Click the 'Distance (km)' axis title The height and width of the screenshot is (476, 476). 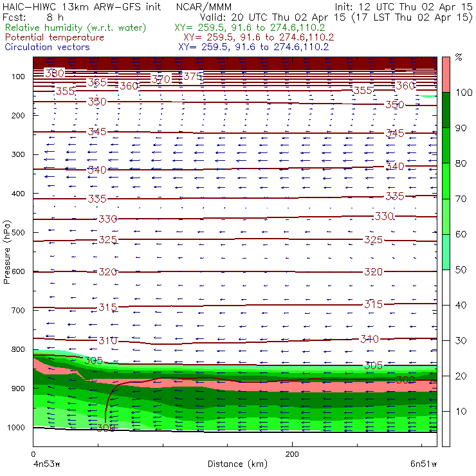point(237,464)
